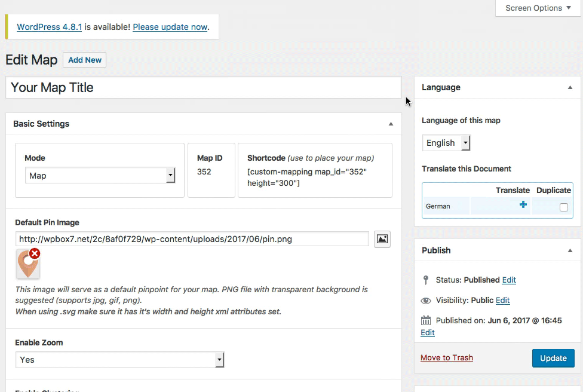Click the Add New button
583x392 pixels.
[85, 60]
